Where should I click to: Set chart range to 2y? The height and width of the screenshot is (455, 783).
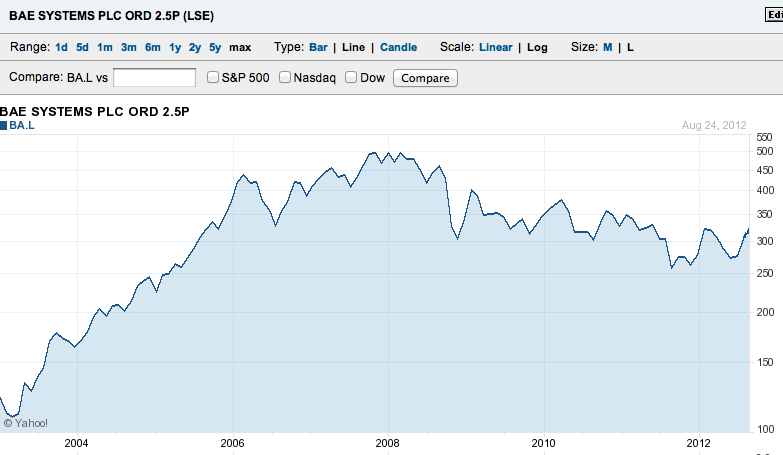point(195,47)
